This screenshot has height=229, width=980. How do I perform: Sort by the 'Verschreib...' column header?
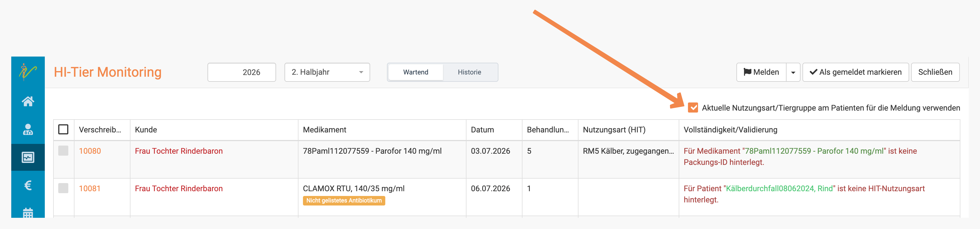coord(102,130)
